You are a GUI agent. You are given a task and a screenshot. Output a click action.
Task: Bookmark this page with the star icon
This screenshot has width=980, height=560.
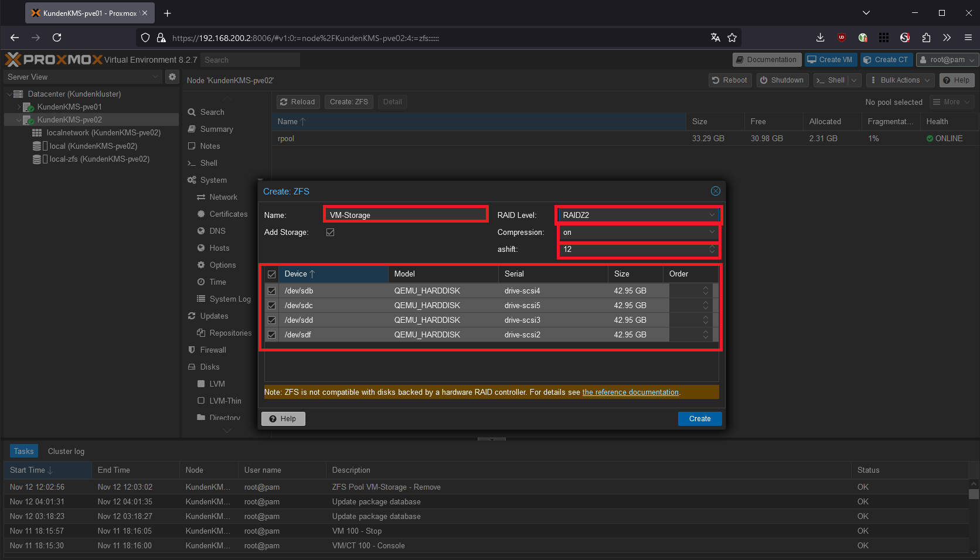[x=732, y=37]
